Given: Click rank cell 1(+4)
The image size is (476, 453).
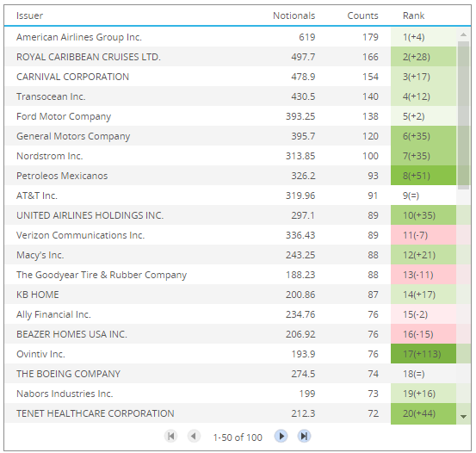Looking at the screenshot, I should 423,37.
